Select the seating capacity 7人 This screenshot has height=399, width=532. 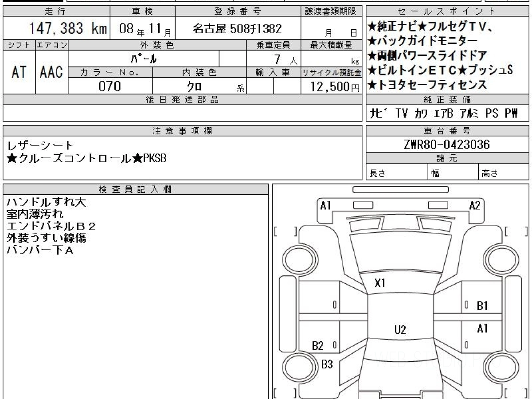[286, 59]
